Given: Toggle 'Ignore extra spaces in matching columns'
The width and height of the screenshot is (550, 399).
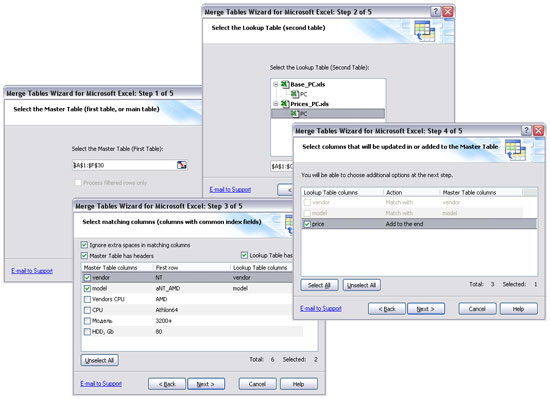Looking at the screenshot, I should [84, 245].
